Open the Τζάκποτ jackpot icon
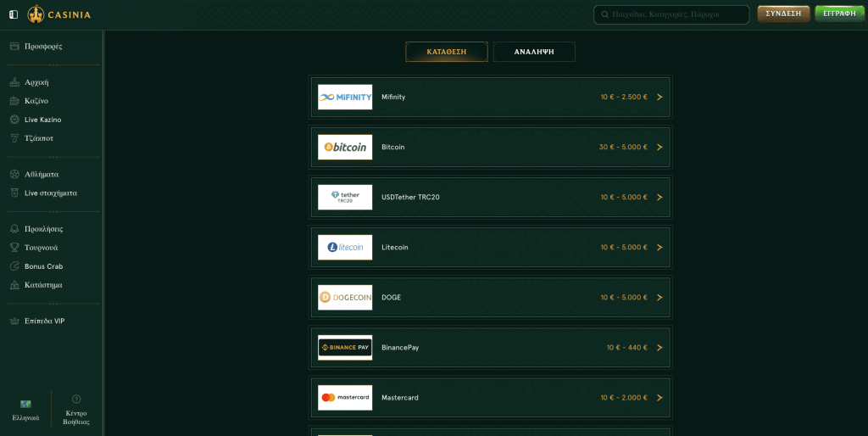The image size is (868, 436). coord(14,138)
